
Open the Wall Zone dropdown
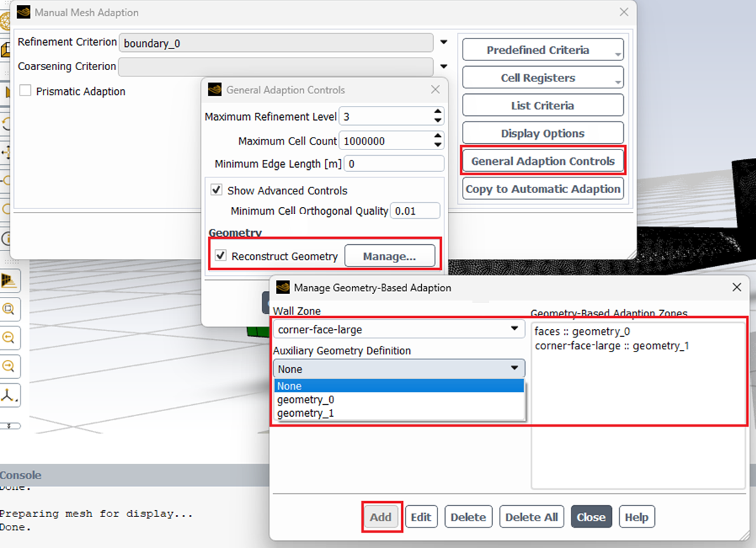pyautogui.click(x=515, y=329)
